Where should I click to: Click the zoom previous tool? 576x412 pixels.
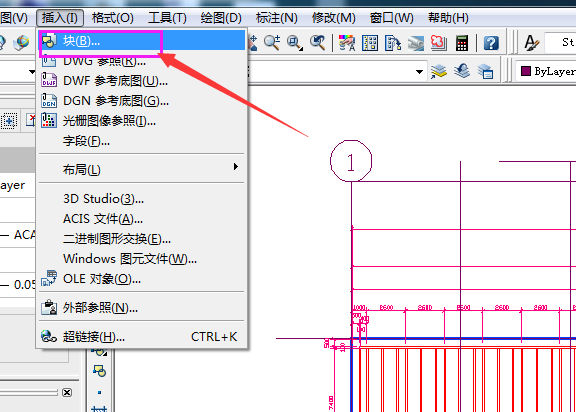[318, 43]
